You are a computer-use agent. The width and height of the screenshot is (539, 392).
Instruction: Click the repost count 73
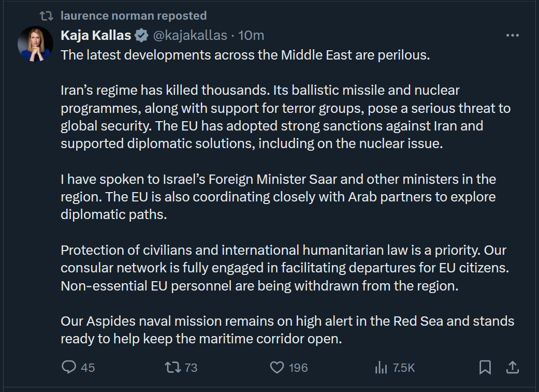click(x=191, y=368)
